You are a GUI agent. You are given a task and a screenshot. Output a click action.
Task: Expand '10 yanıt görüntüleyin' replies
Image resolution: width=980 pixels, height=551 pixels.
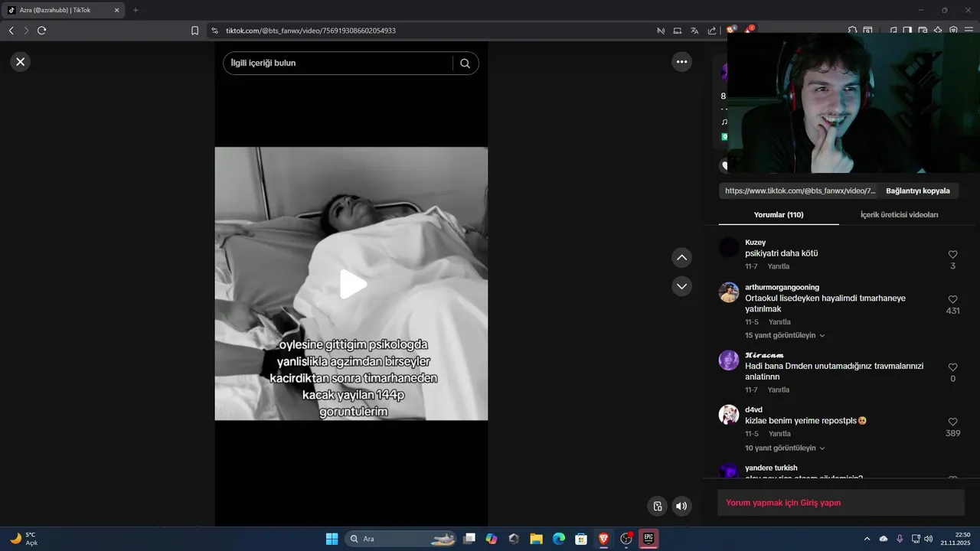785,448
